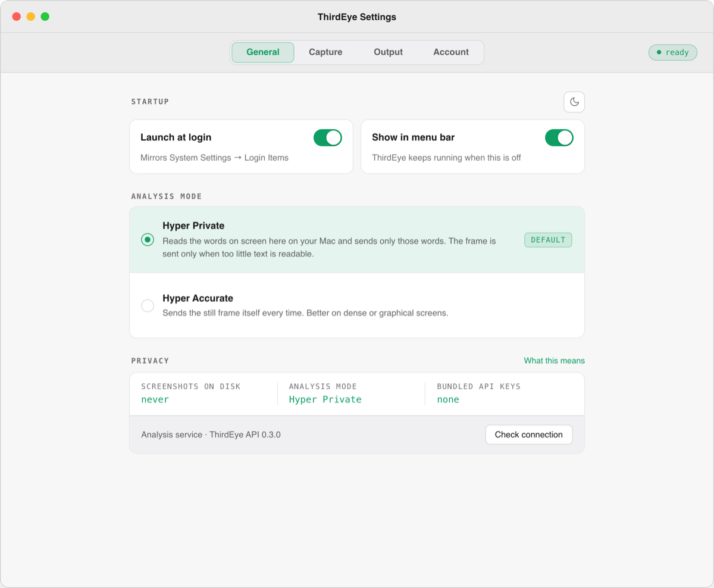Click the PRIVACY section heading
714x588 pixels.
[x=151, y=361]
